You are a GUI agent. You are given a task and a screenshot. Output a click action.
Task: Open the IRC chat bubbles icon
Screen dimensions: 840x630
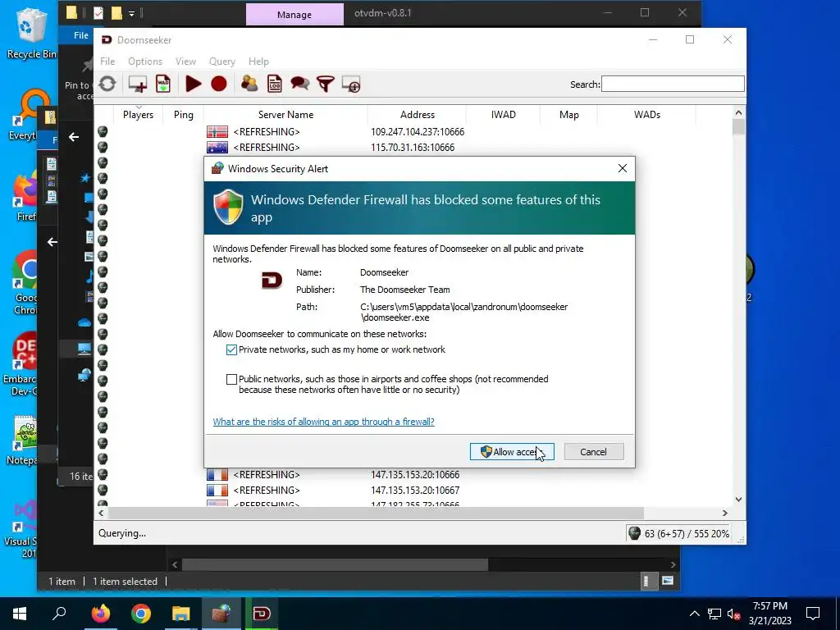[299, 84]
